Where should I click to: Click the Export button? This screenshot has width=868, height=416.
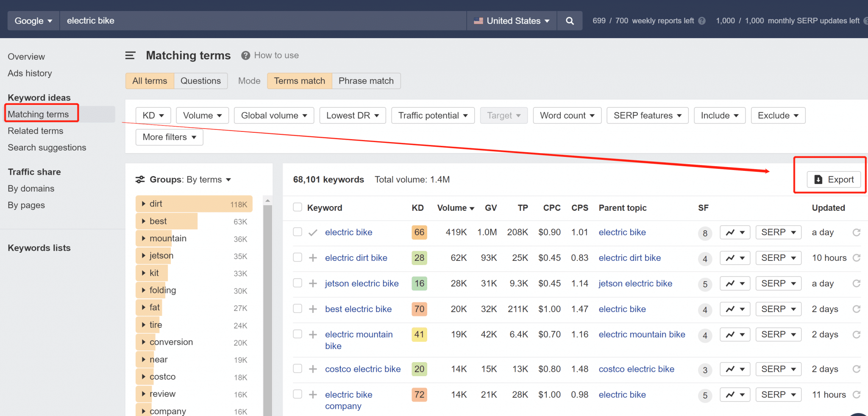pyautogui.click(x=834, y=180)
